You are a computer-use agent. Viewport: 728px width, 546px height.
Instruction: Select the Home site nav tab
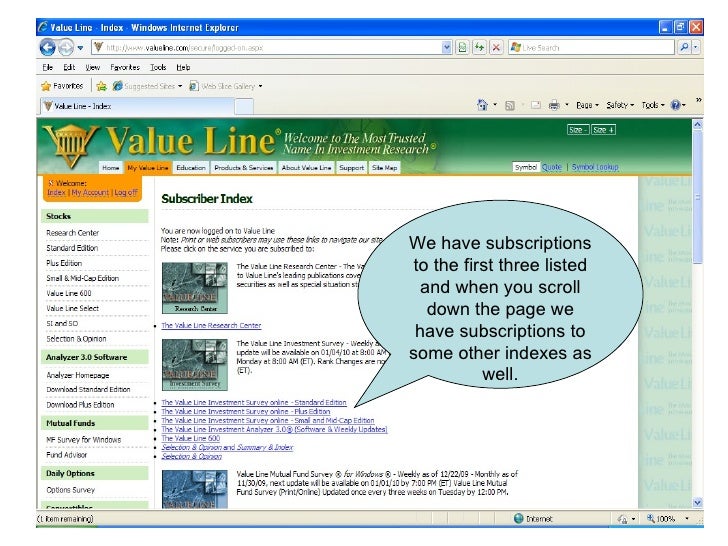tap(111, 168)
